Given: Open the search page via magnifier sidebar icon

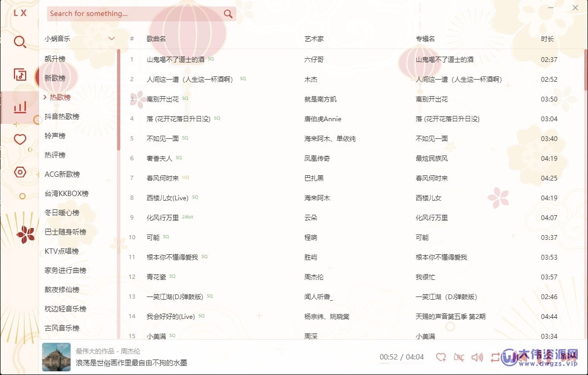Looking at the screenshot, I should coord(20,41).
